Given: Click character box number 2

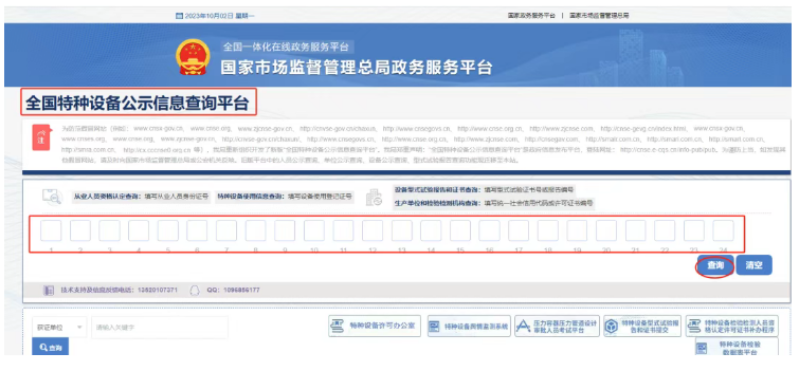Looking at the screenshot, I should point(80,231).
